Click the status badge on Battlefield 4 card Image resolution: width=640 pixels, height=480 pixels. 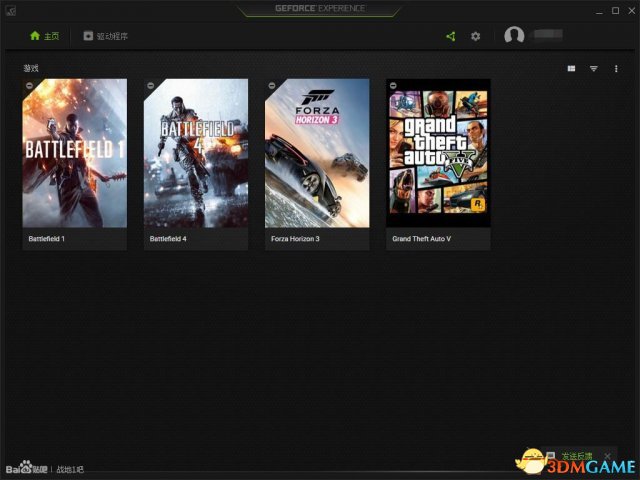[150, 85]
